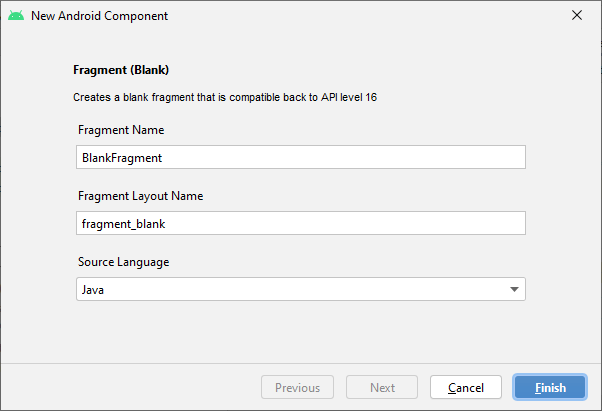This screenshot has height=411, width=602.
Task: Click the Source Language label
Action: pos(123,262)
